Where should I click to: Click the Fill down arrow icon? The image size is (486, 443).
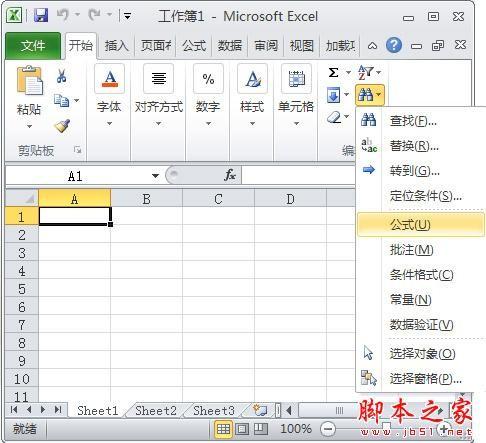click(x=334, y=95)
